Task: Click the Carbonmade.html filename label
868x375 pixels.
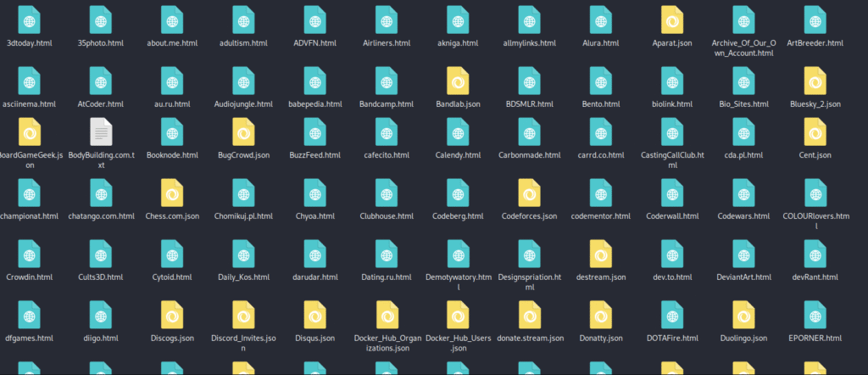Action: 529,155
